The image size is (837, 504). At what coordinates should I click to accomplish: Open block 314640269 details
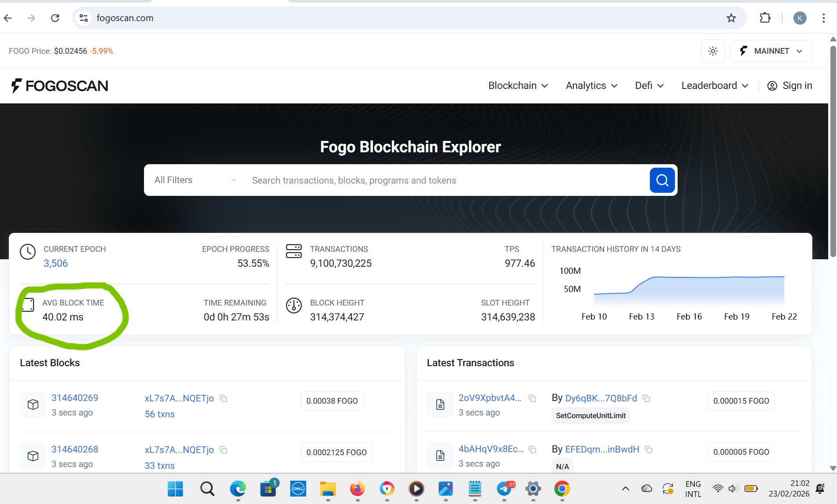(75, 398)
